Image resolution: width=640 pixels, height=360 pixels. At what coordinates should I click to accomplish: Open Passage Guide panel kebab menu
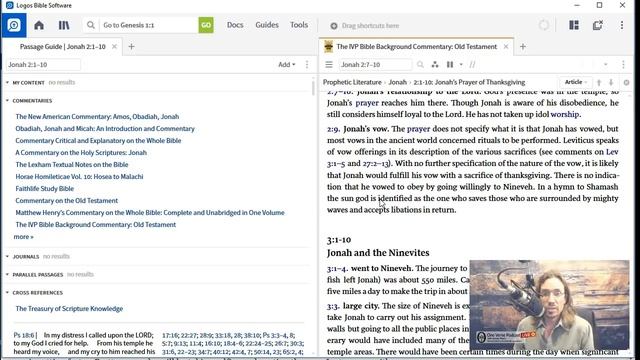coord(307,64)
